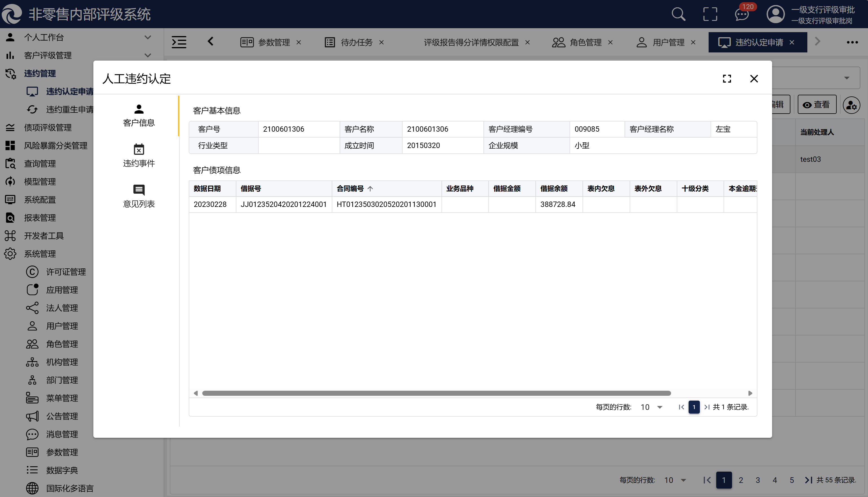Open messages icon with 120 badge
The width and height of the screenshot is (868, 497).
pyautogui.click(x=742, y=15)
